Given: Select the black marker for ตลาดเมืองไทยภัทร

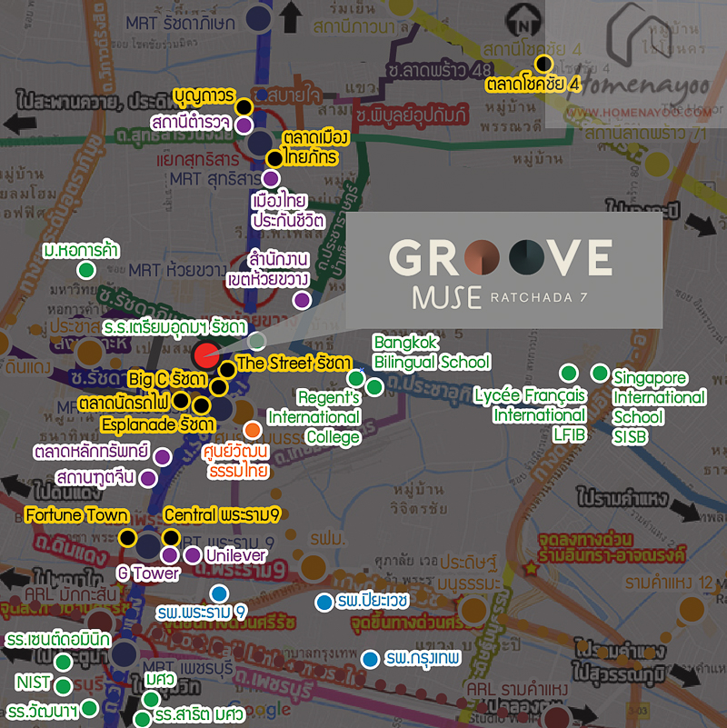Looking at the screenshot, I should [274, 159].
